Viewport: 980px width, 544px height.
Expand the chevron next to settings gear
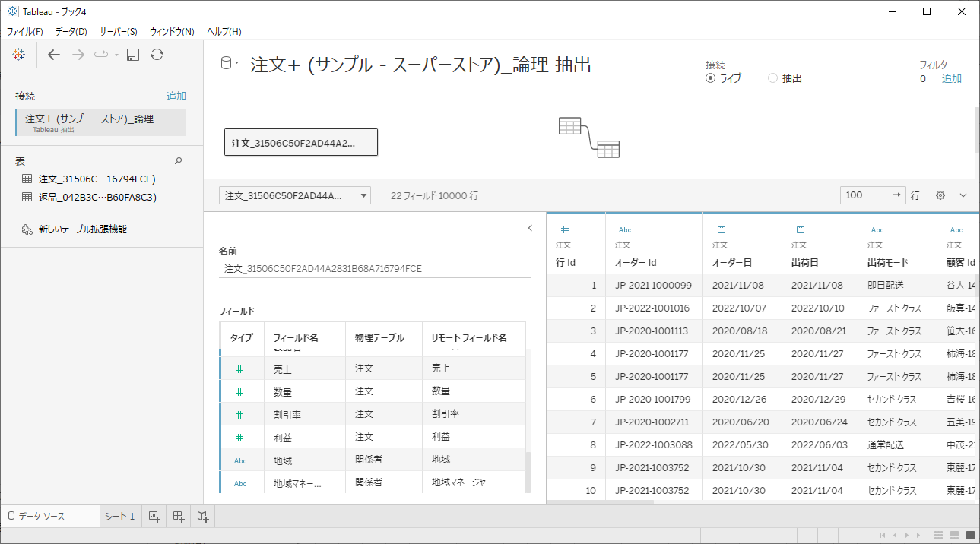tap(963, 195)
